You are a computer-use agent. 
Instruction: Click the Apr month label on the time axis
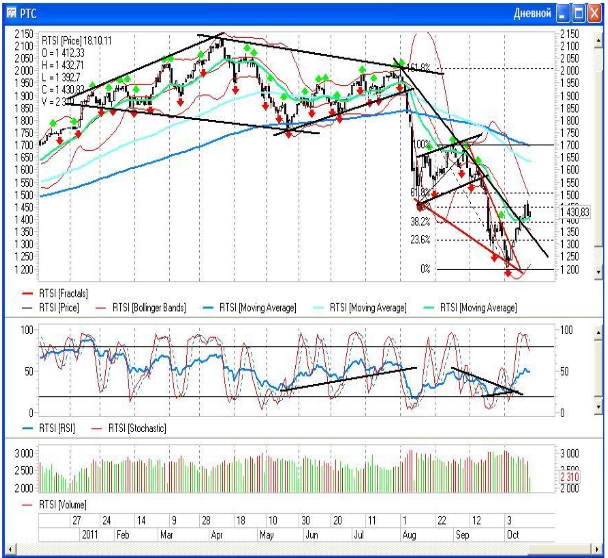pyautogui.click(x=217, y=535)
